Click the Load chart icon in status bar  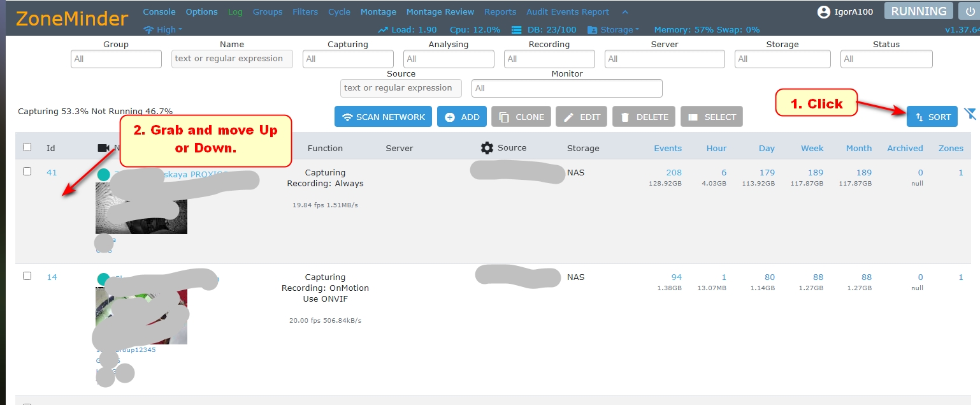[383, 30]
